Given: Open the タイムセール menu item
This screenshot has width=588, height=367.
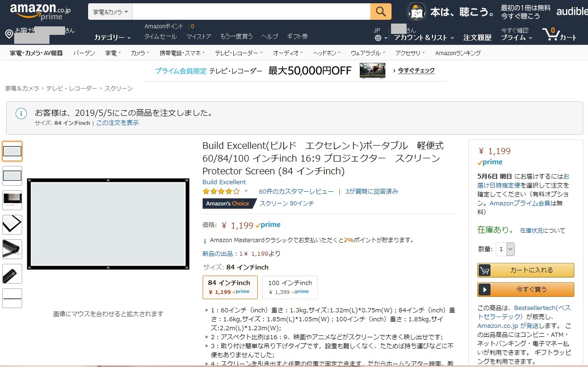Looking at the screenshot, I should pyautogui.click(x=160, y=36).
